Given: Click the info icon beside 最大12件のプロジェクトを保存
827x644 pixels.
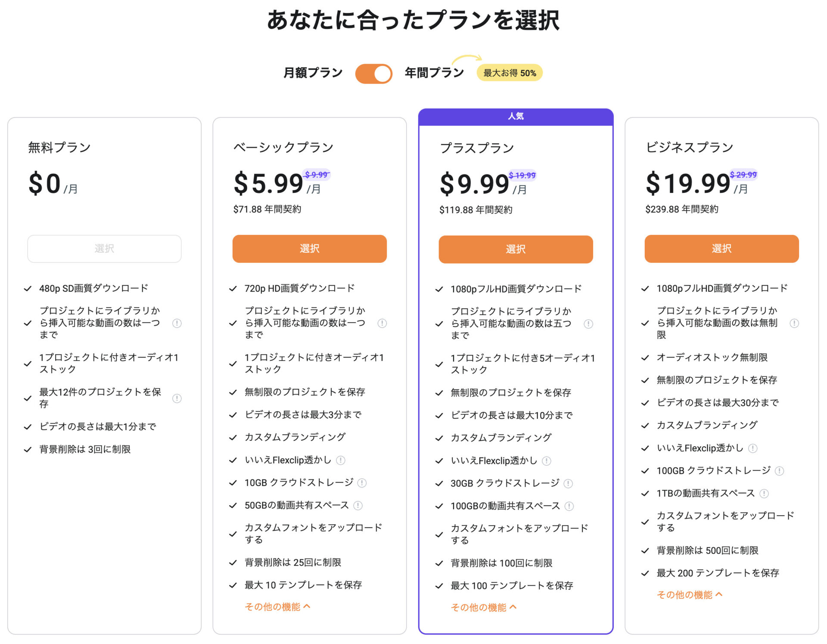Looking at the screenshot, I should [177, 398].
